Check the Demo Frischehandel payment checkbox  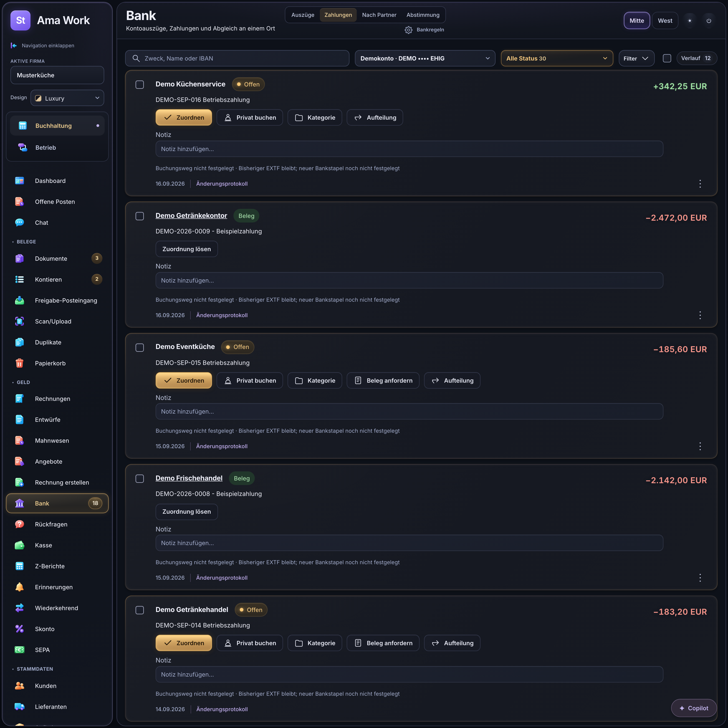(140, 479)
